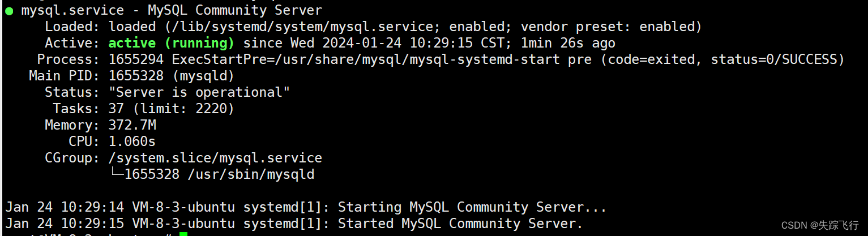This screenshot has width=868, height=236.
Task: Click the green status dot beside mysql.service
Action: point(9,10)
